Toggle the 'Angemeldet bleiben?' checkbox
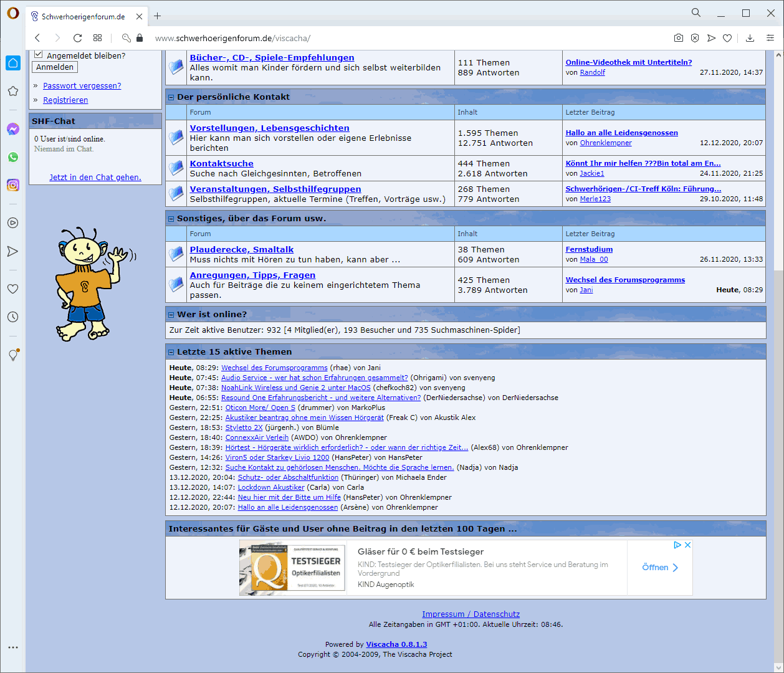This screenshot has width=784, height=673. pos(39,55)
